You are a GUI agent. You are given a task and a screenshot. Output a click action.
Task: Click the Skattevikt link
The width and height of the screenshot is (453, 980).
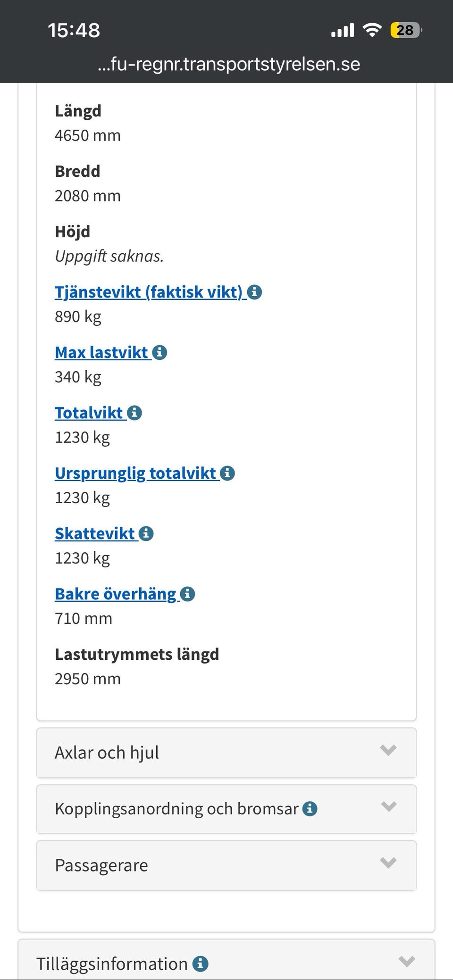95,533
